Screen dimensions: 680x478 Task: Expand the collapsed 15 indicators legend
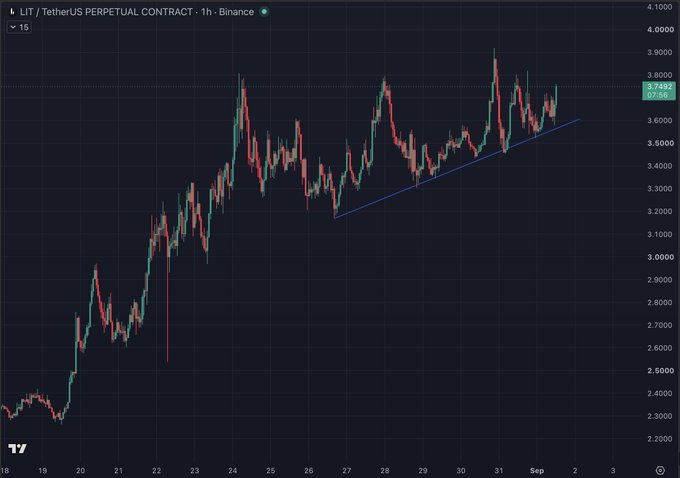click(x=19, y=27)
